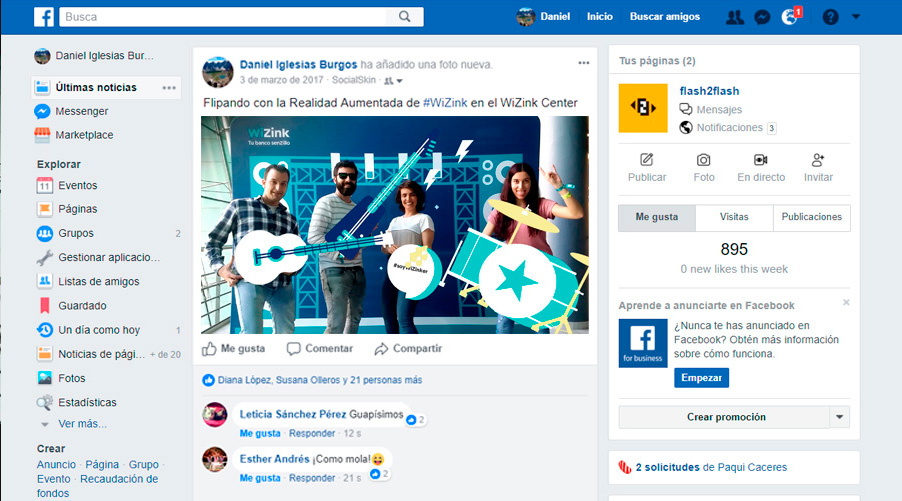Viewport: 902px width, 501px height.
Task: Open Esther Andrés profile
Action: click(274, 459)
